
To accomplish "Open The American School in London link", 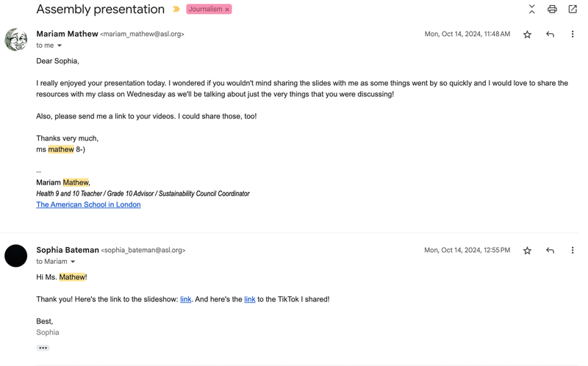I will (x=88, y=204).
